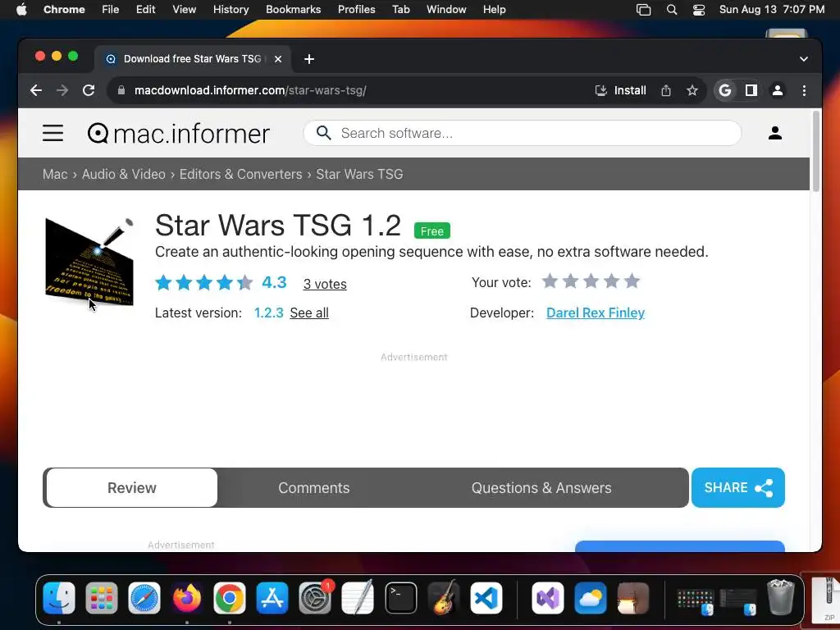
Task: Switch to the Questions & Answers tab
Action: (x=541, y=488)
